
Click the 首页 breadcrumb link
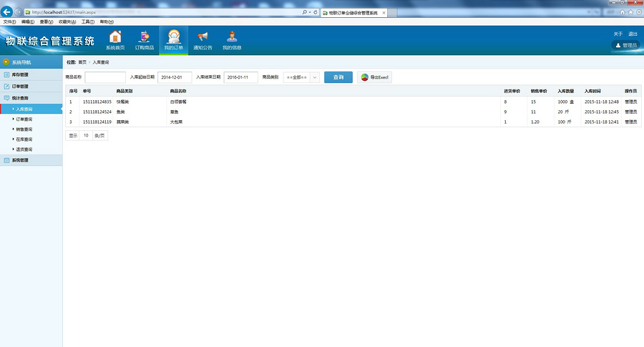click(82, 62)
